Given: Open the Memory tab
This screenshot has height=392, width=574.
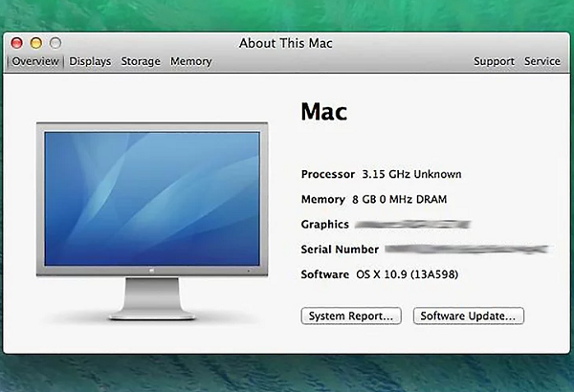Looking at the screenshot, I should point(191,61).
